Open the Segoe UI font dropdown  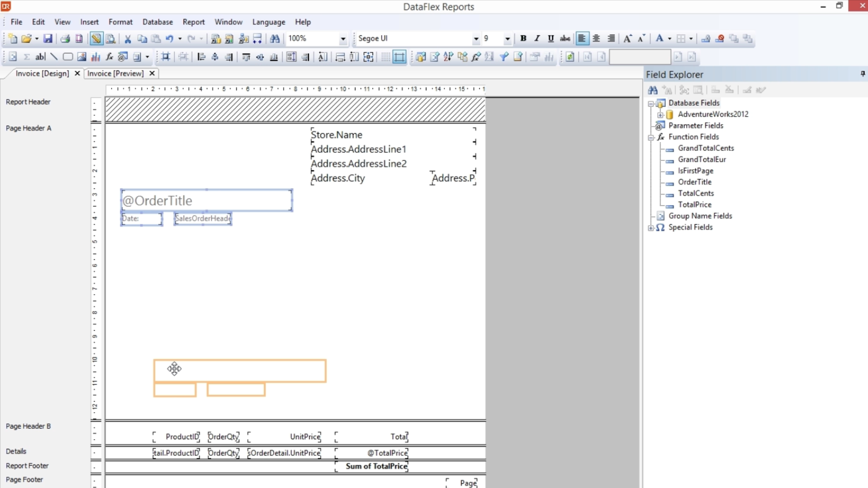476,39
